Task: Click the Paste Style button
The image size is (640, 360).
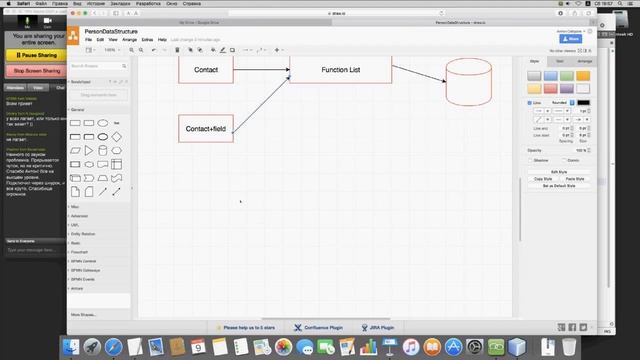Action: pyautogui.click(x=575, y=179)
